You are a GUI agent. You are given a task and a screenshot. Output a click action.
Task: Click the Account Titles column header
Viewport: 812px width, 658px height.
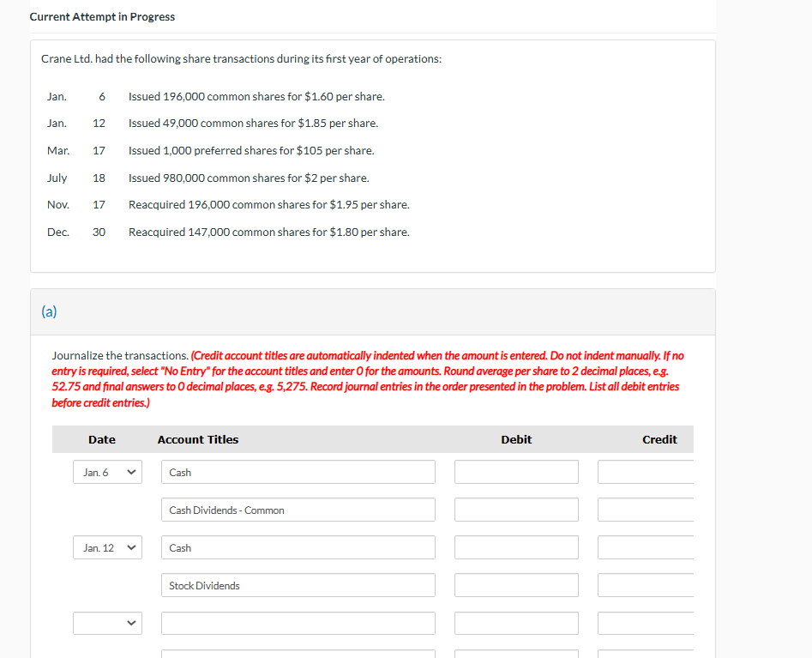197,438
